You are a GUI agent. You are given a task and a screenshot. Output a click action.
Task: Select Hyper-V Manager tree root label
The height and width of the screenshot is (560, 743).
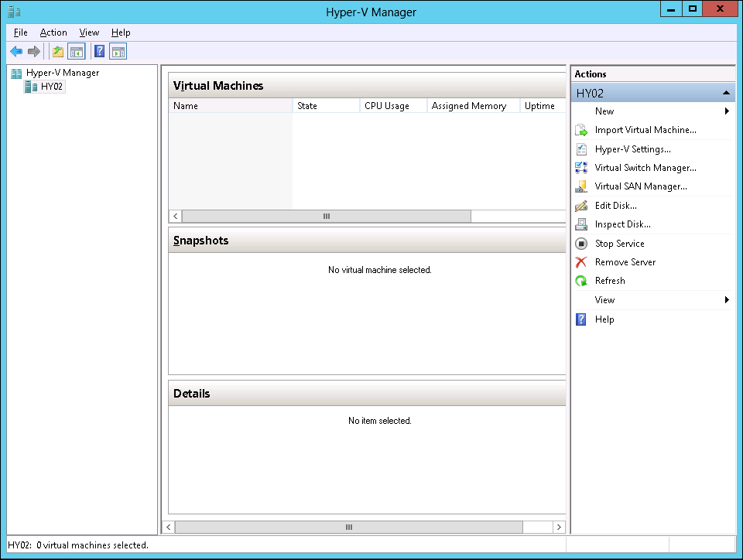click(x=63, y=73)
